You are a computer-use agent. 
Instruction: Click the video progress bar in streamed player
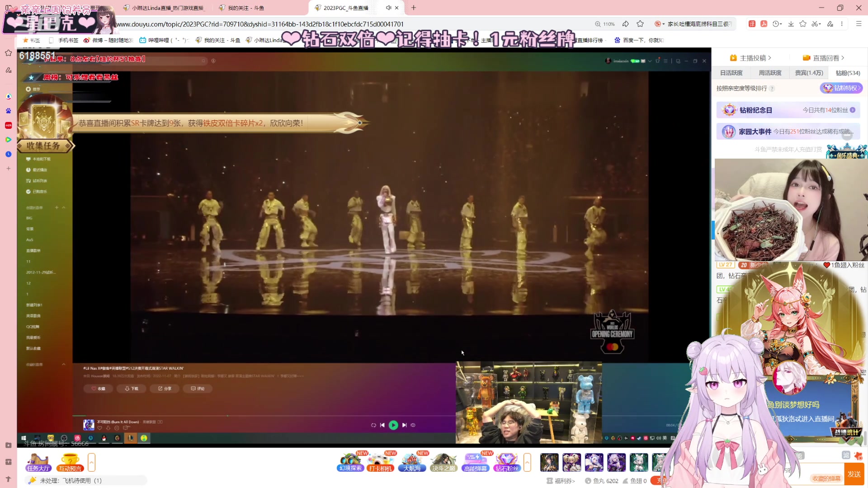(264, 416)
